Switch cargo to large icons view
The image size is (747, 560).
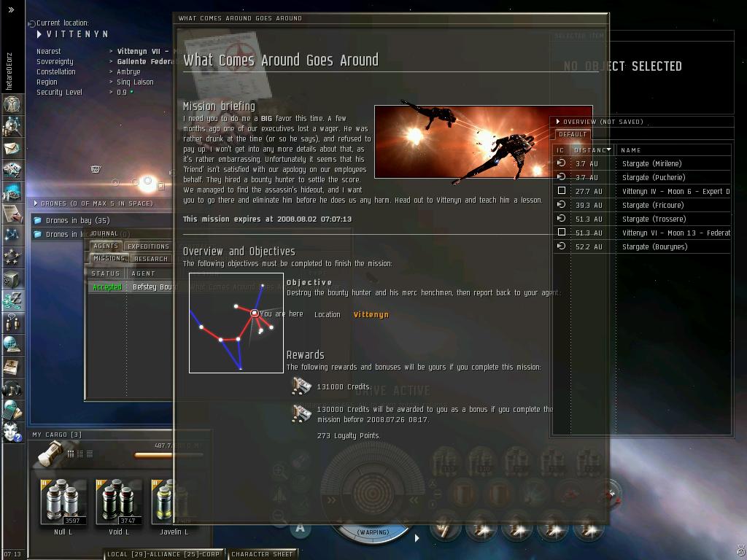71,454
